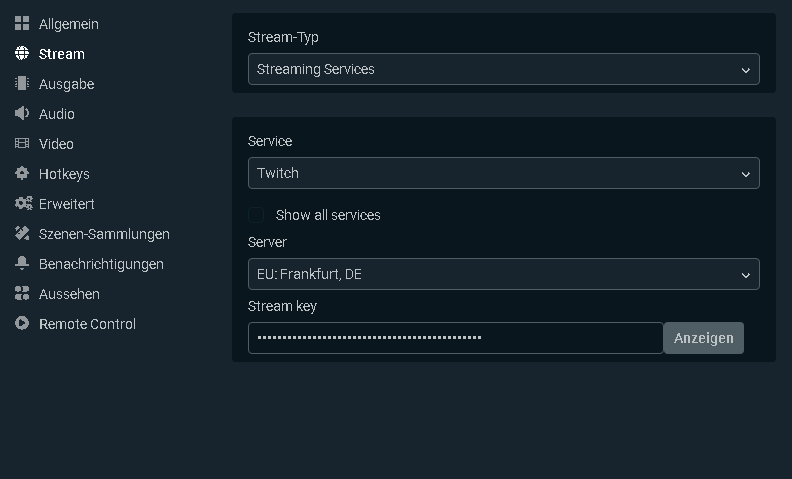Open Video settings via film icon
The width and height of the screenshot is (792, 479).
pyautogui.click(x=22, y=144)
